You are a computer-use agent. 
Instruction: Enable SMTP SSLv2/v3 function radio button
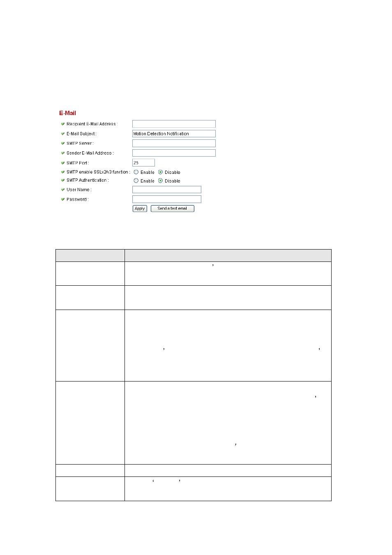136,172
